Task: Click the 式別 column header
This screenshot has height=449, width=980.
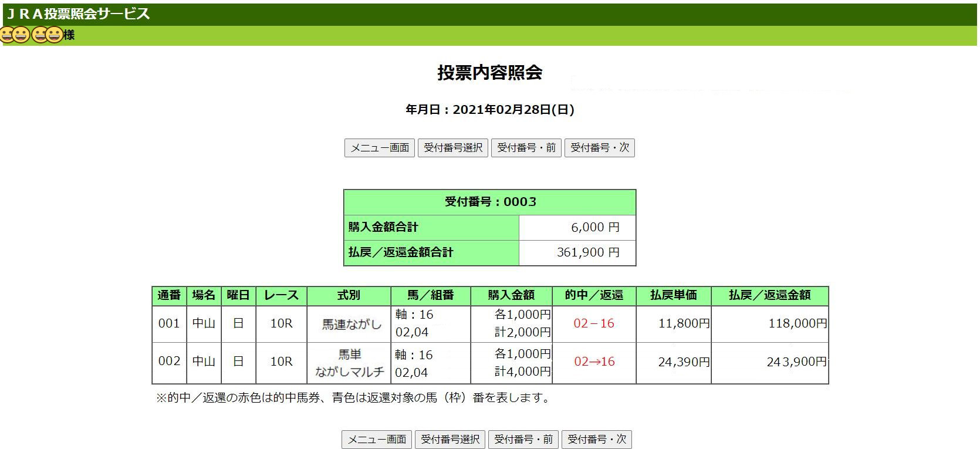Action: coord(349,295)
